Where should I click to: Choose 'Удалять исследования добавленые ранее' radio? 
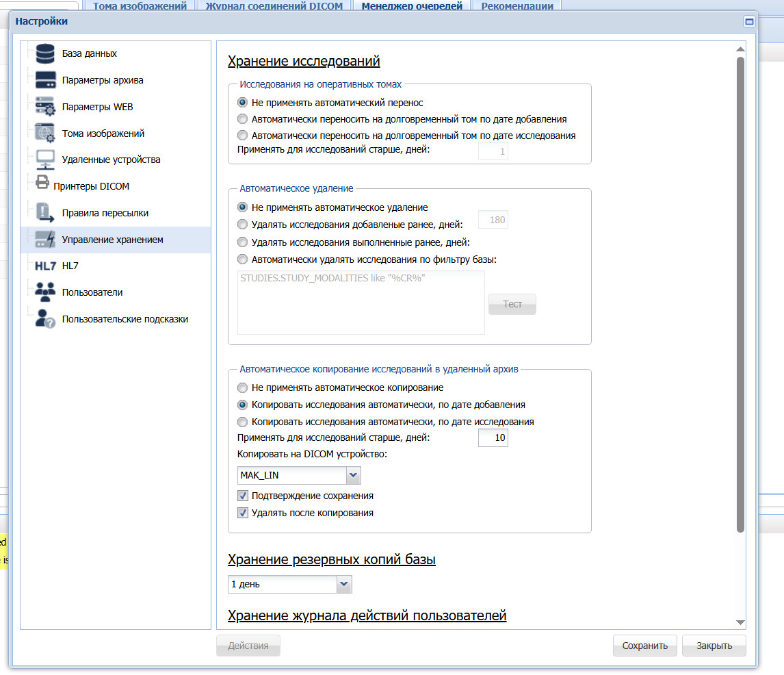tap(242, 225)
